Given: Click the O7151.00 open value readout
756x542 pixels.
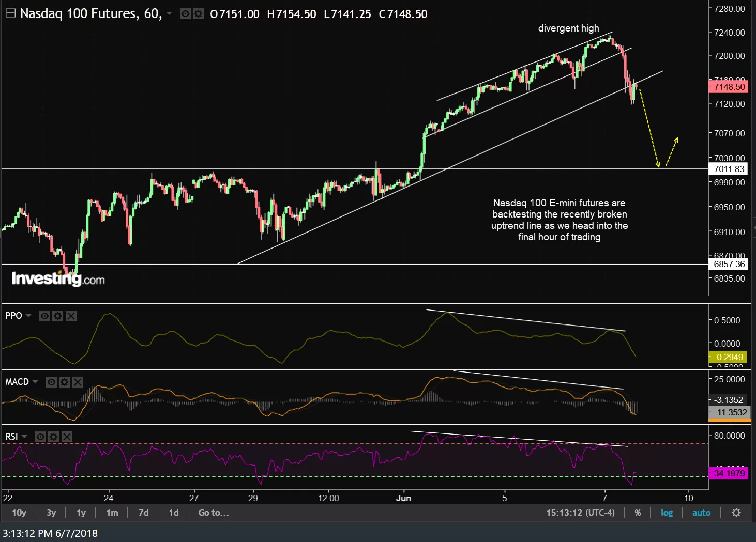Looking at the screenshot, I should tap(235, 14).
